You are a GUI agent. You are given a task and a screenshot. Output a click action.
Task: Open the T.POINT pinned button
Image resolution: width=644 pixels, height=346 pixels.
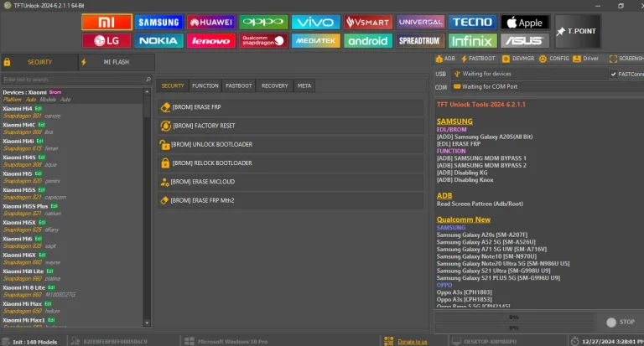tap(576, 31)
